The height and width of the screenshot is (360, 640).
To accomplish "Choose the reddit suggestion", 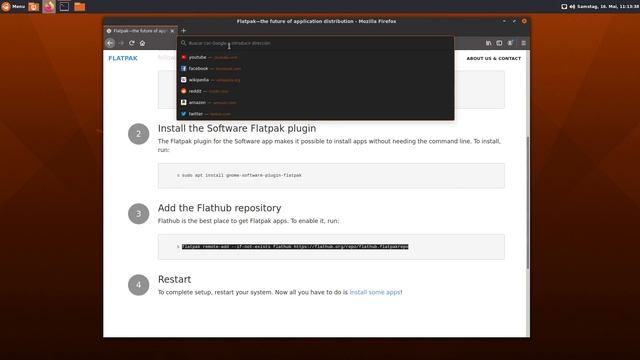I will (x=315, y=91).
